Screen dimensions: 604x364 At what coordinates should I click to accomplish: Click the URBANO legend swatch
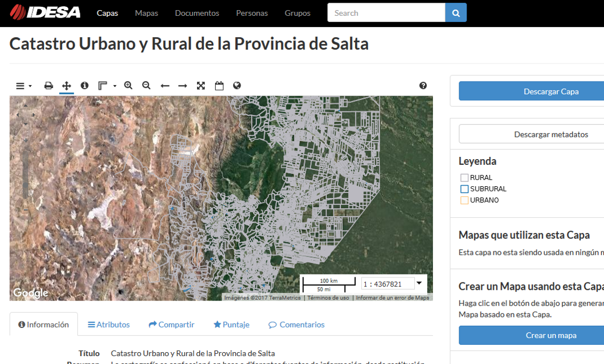click(x=464, y=200)
